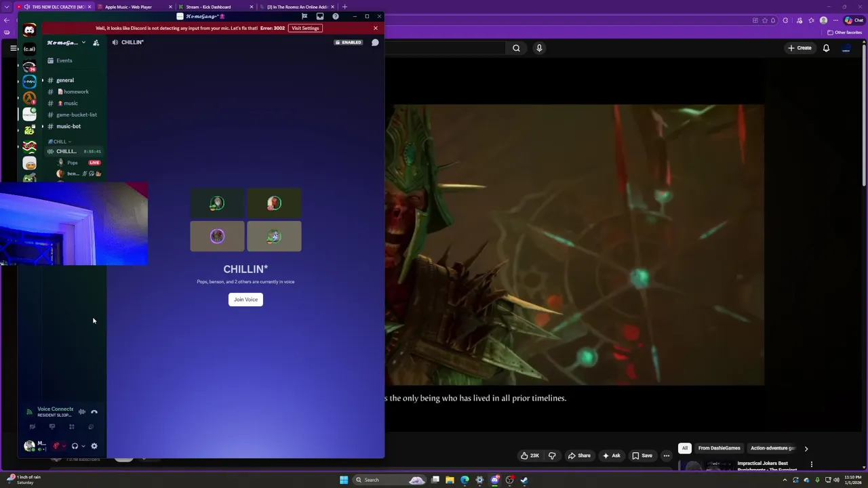Click the YouTube Create button

click(x=800, y=48)
